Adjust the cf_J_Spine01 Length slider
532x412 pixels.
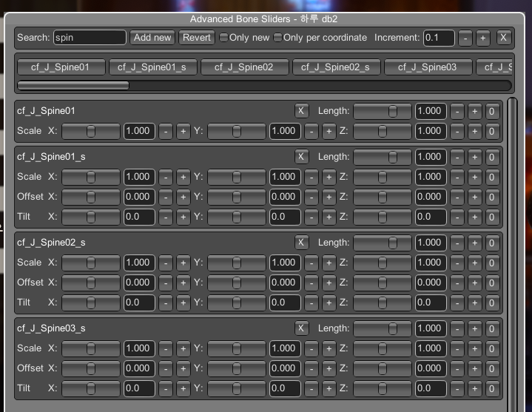pos(383,111)
